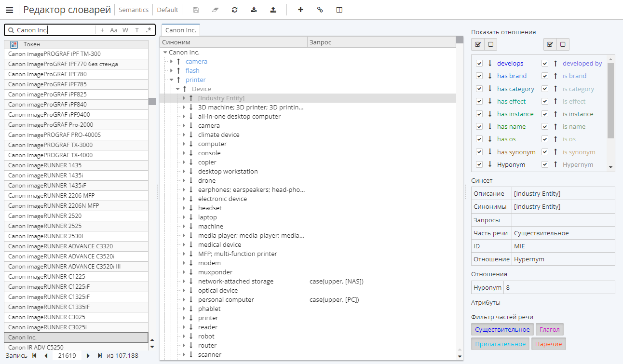This screenshot has width=623, height=364.
Task: Open the Default menu
Action: coord(167,10)
